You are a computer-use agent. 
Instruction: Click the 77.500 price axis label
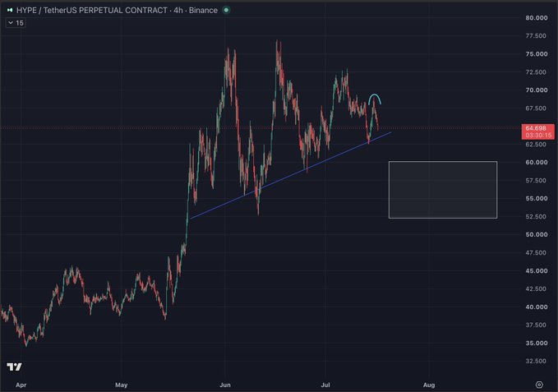pos(537,35)
